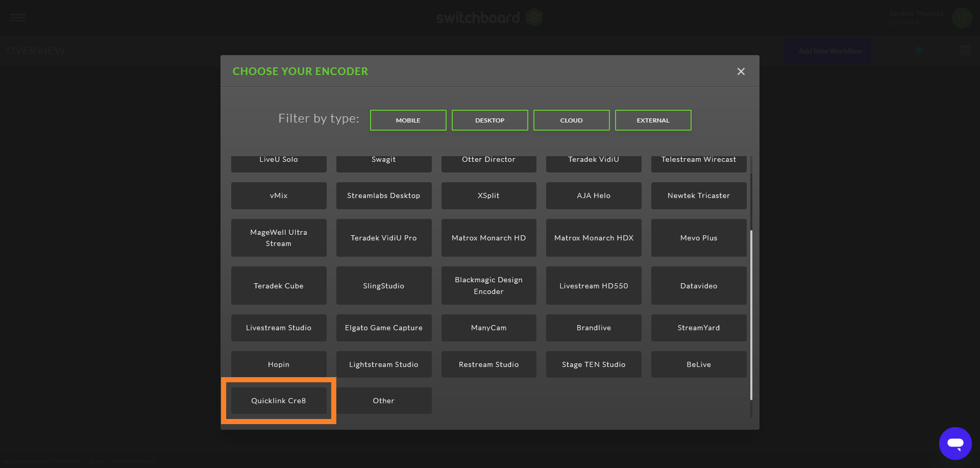Select Restream Studio encoder
Screen dimensions: 980x468
click(x=489, y=364)
